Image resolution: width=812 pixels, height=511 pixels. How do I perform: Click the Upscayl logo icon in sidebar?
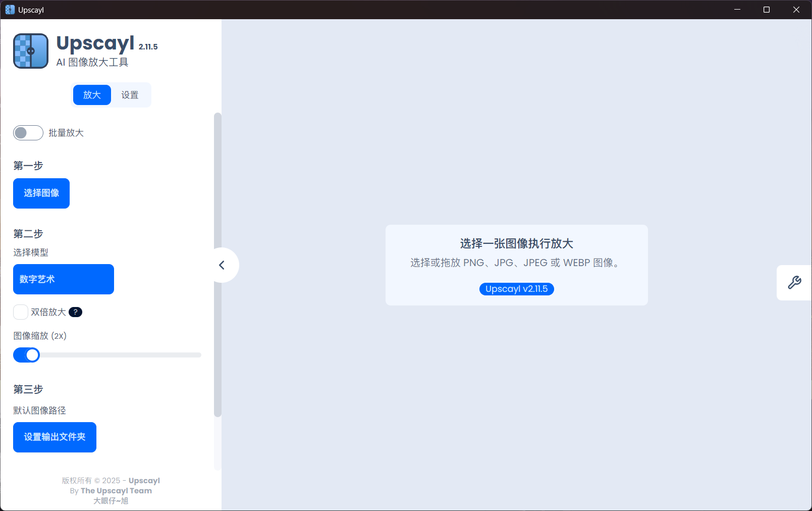pyautogui.click(x=31, y=51)
